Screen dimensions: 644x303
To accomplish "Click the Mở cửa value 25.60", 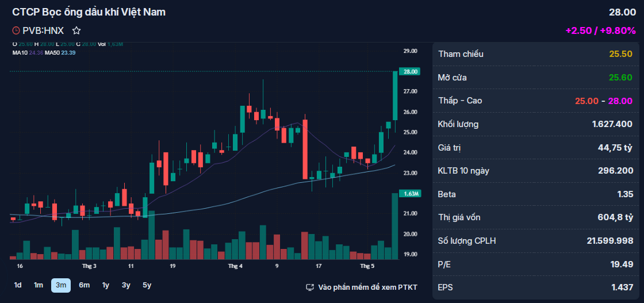I will [x=620, y=77].
